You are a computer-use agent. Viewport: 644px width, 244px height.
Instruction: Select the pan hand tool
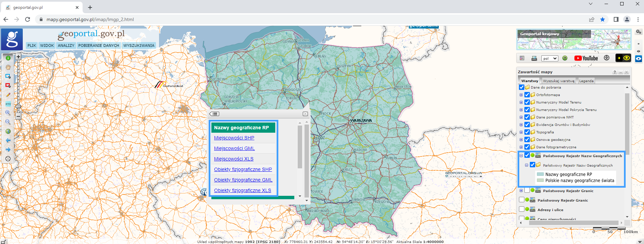coord(8,67)
